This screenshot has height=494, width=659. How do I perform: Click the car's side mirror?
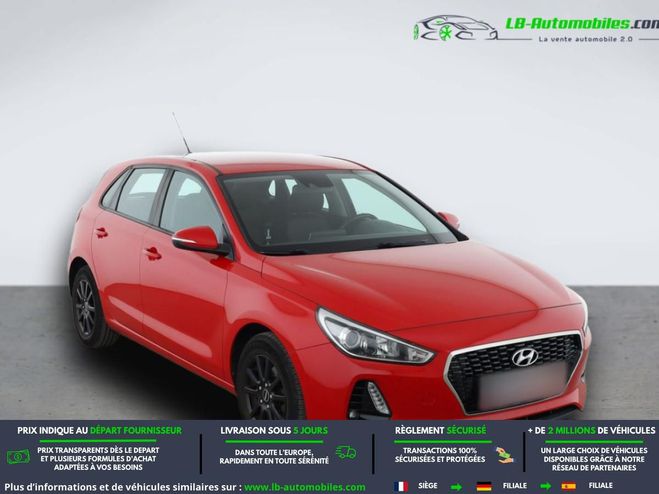(200, 240)
